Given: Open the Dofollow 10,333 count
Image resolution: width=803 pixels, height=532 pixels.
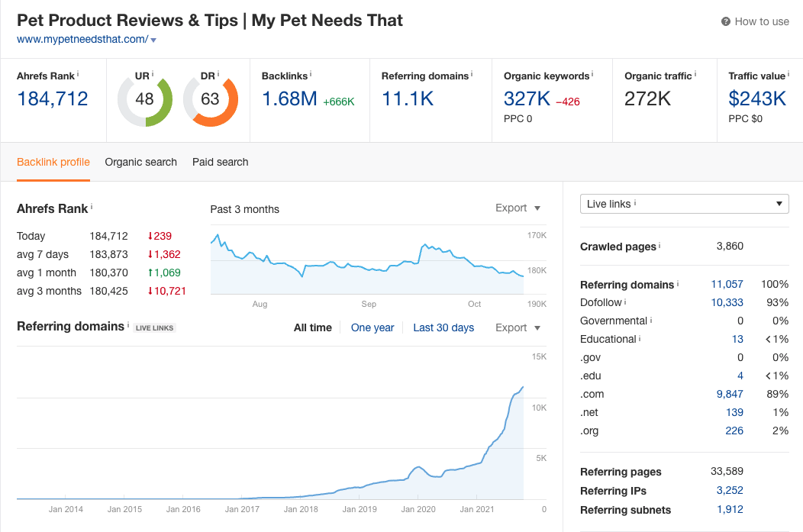Looking at the screenshot, I should [x=727, y=302].
